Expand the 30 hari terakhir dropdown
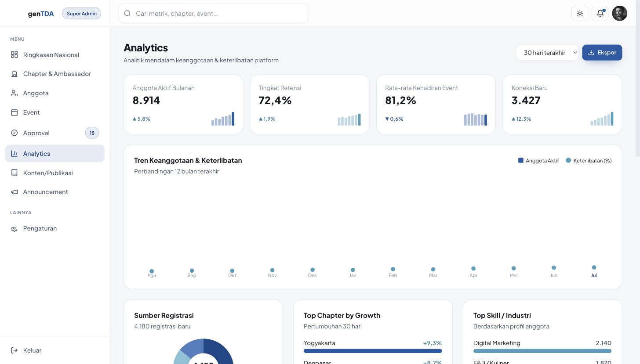The width and height of the screenshot is (640, 364). 547,53
